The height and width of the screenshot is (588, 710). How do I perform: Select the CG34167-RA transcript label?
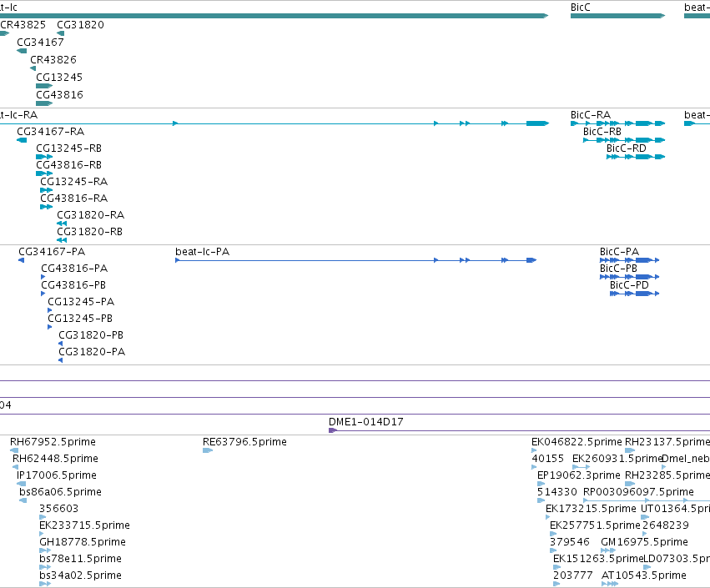(x=50, y=132)
